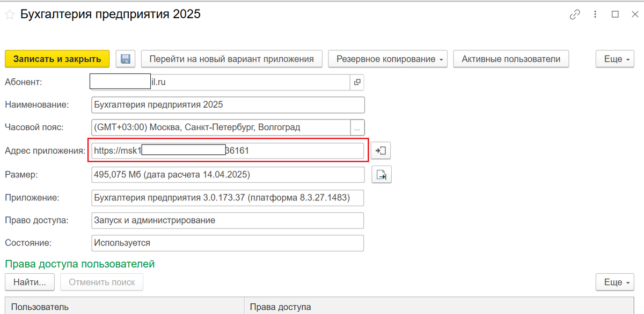Click the window title Бухгалтерия предприятия 2025
The image size is (644, 314).
click(111, 14)
